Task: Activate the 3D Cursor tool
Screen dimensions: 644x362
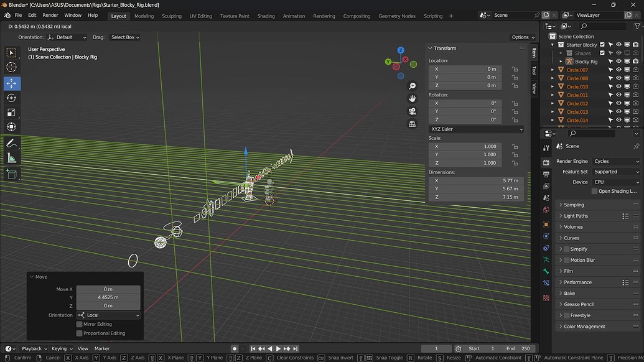Action: coord(11,67)
